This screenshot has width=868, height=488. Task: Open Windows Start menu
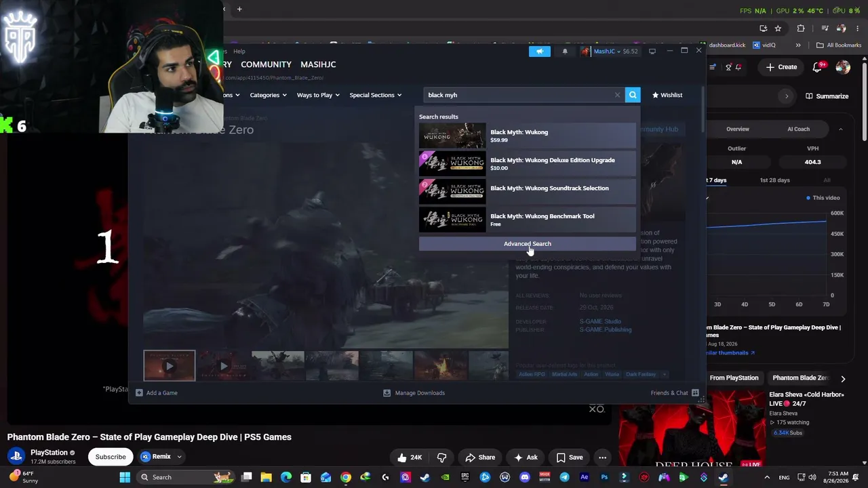tap(125, 477)
